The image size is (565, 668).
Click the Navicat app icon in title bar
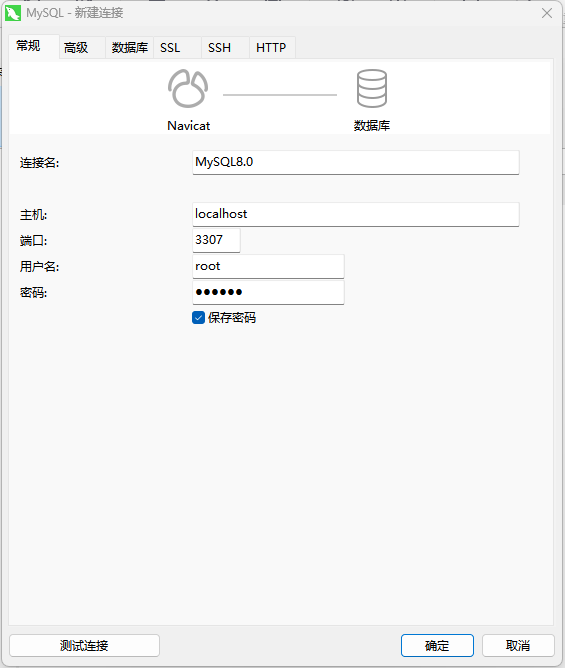tap(13, 13)
